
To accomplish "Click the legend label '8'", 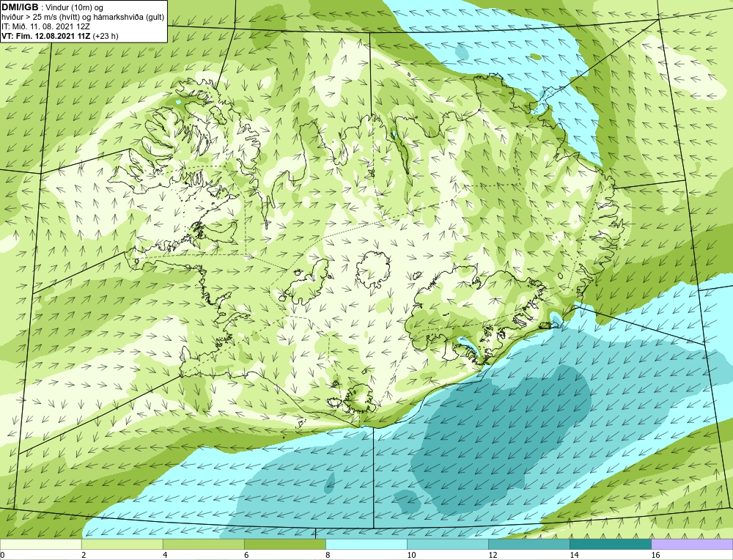I will [x=328, y=555].
